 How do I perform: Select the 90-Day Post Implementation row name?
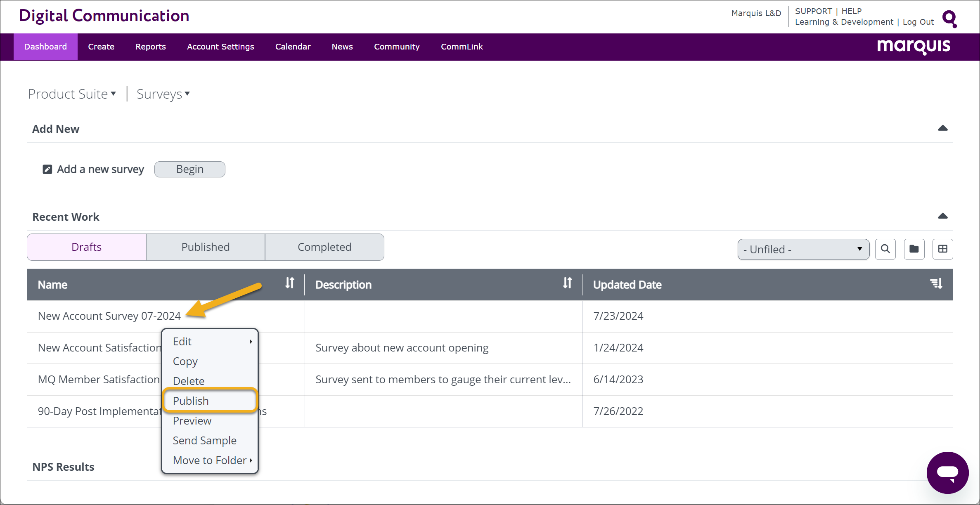(99, 411)
